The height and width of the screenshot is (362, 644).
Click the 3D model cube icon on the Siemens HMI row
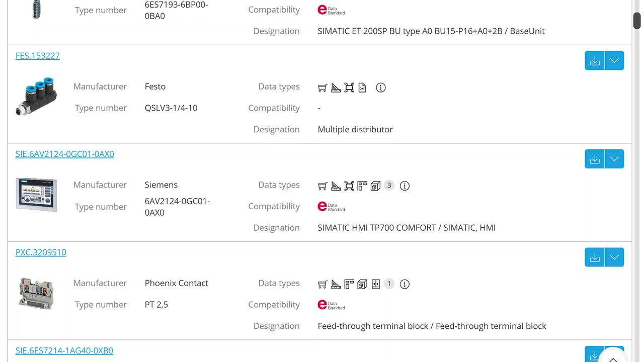tap(375, 186)
